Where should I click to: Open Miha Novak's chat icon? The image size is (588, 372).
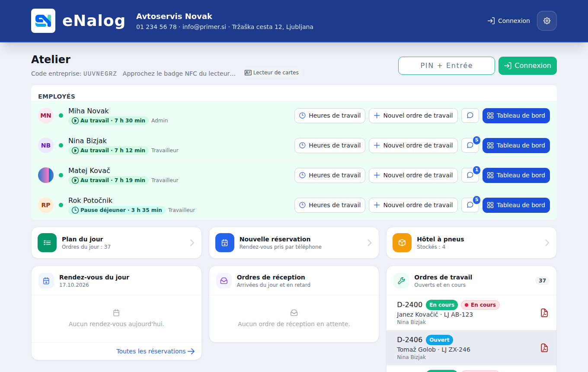tap(470, 115)
